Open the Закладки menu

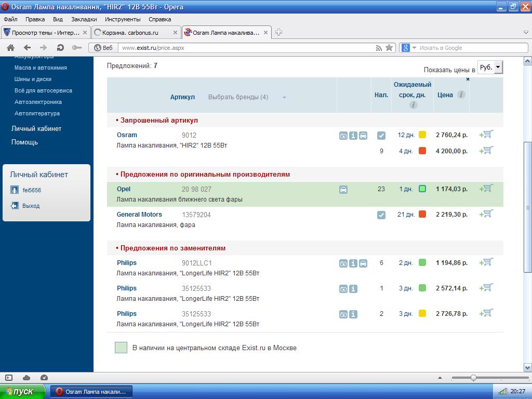(84, 19)
